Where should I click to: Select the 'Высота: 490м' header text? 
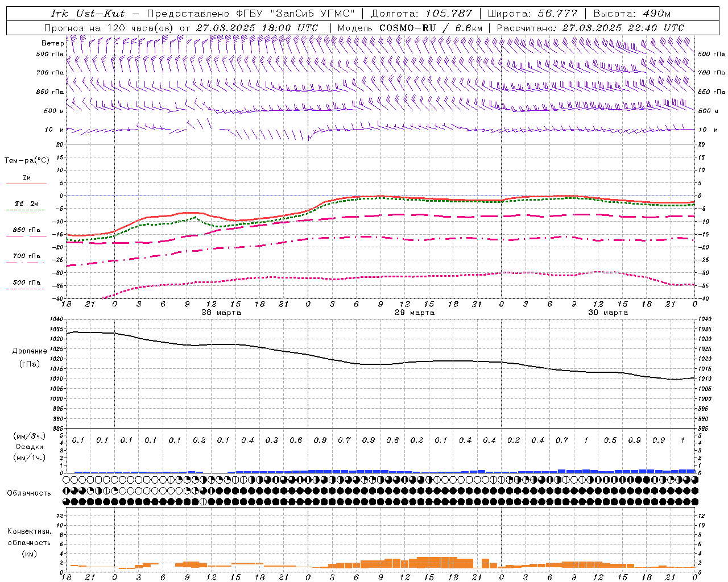point(632,14)
